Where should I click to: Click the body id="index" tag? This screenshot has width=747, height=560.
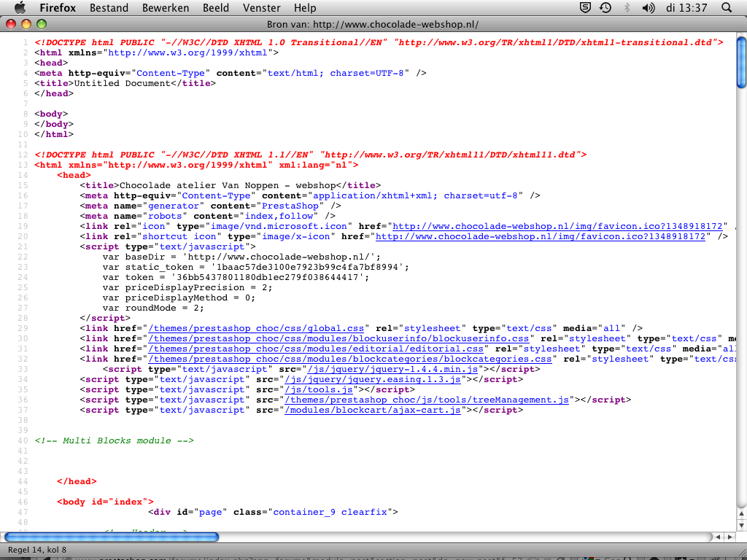click(x=105, y=502)
